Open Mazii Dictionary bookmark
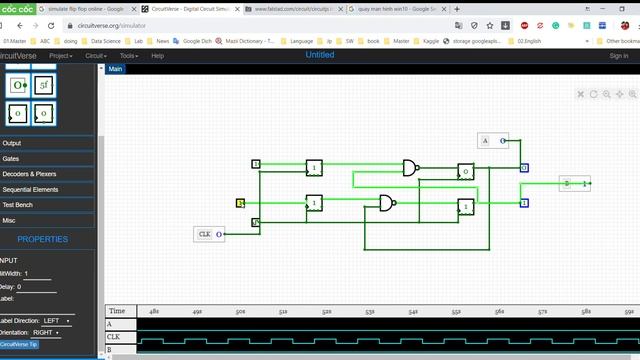This screenshot has width=640, height=360. tap(245, 41)
